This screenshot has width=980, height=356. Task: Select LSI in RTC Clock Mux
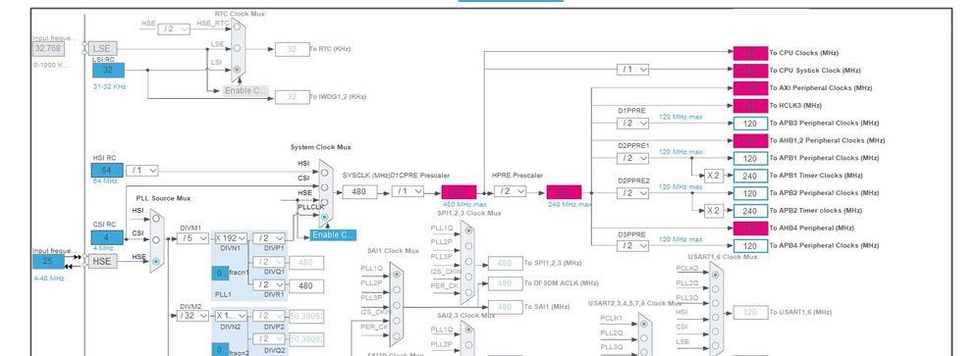click(x=237, y=70)
